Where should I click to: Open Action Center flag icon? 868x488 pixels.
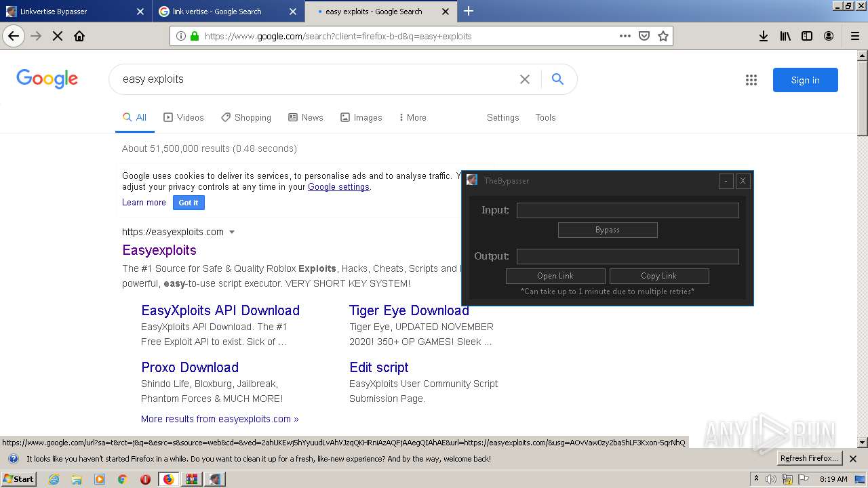coord(804,479)
